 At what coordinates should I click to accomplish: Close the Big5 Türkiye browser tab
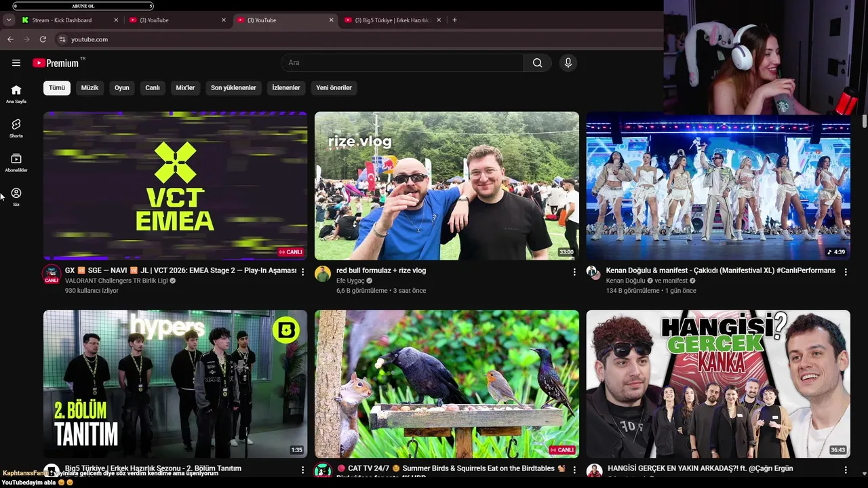coord(439,20)
